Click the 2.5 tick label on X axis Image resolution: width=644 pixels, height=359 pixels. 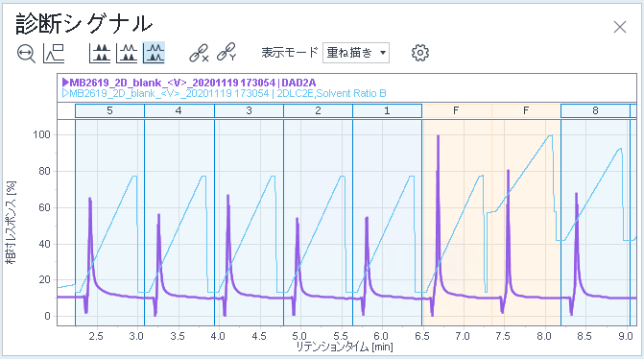(x=96, y=336)
